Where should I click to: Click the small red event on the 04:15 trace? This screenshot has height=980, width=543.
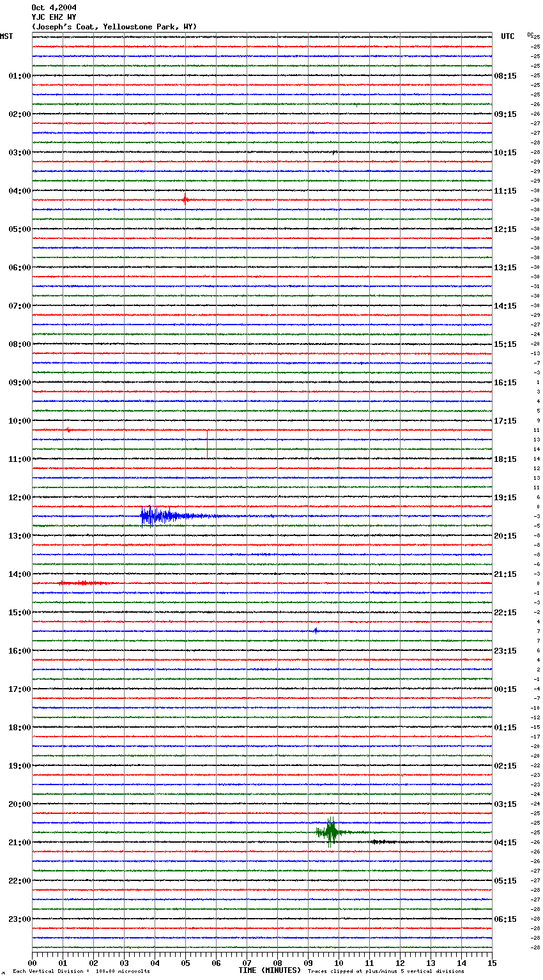pos(185,199)
